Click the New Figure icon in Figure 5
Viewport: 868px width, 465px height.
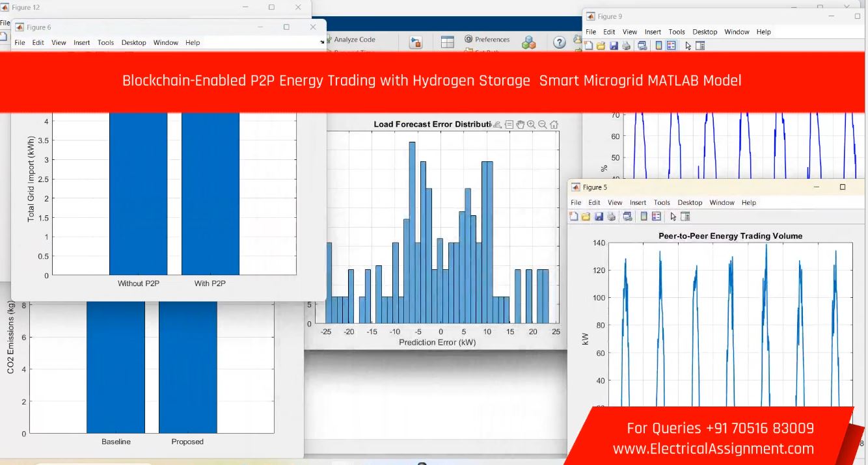[574, 217]
